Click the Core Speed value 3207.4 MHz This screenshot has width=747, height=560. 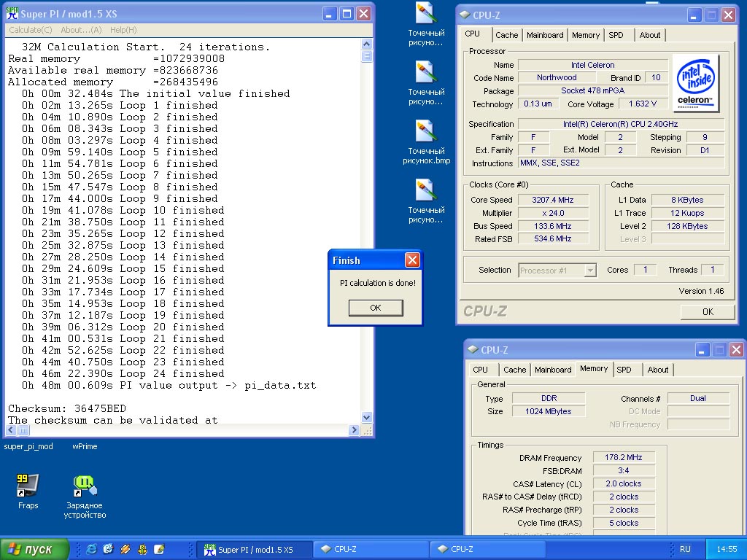(x=553, y=200)
